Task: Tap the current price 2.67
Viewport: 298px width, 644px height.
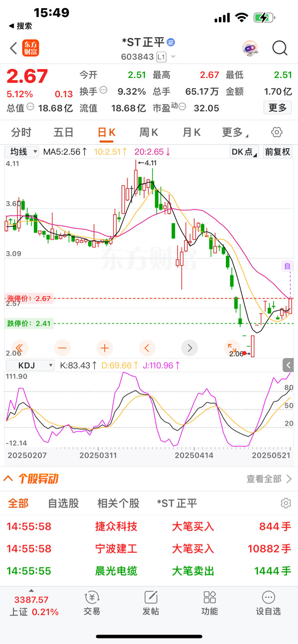Action: (x=27, y=76)
